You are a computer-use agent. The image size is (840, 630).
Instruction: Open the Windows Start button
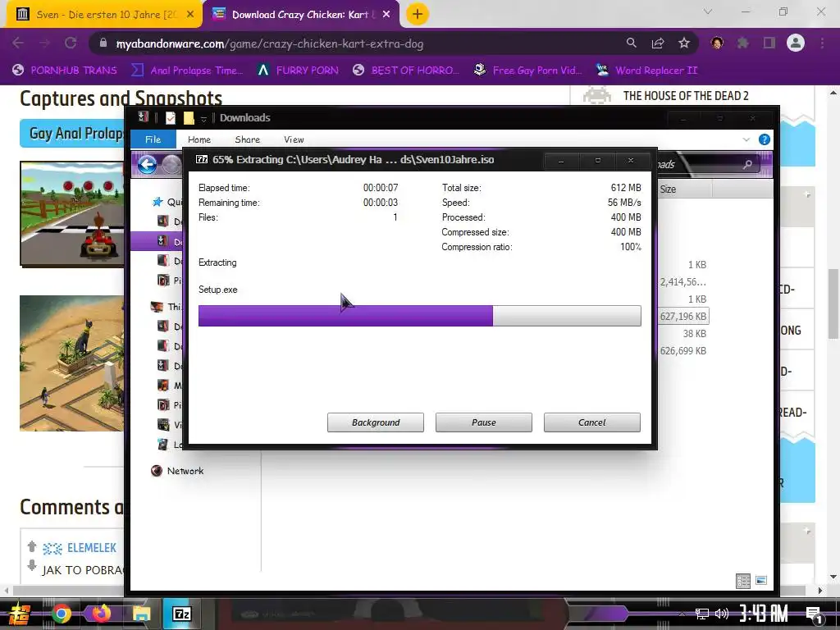click(20, 614)
